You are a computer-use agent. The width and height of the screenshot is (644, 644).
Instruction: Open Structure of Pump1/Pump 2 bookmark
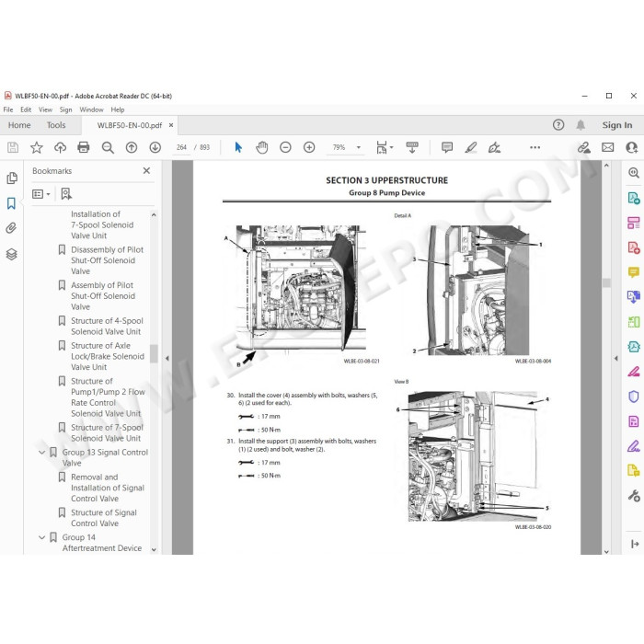108,397
